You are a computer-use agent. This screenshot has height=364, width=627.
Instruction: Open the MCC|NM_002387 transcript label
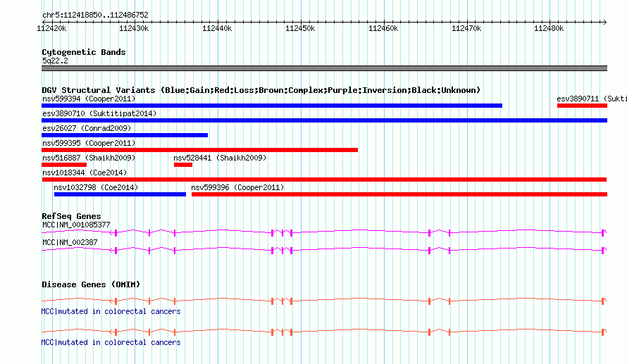pos(70,242)
